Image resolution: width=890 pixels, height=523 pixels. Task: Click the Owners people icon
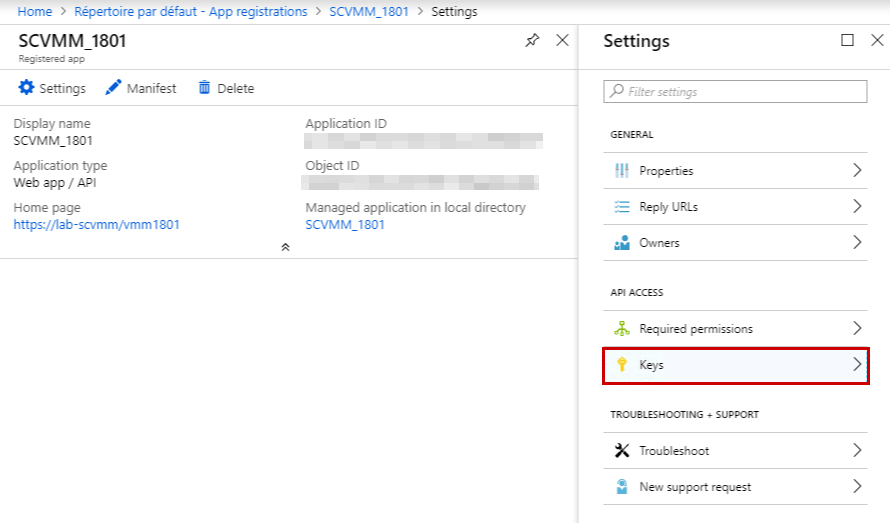tap(622, 242)
